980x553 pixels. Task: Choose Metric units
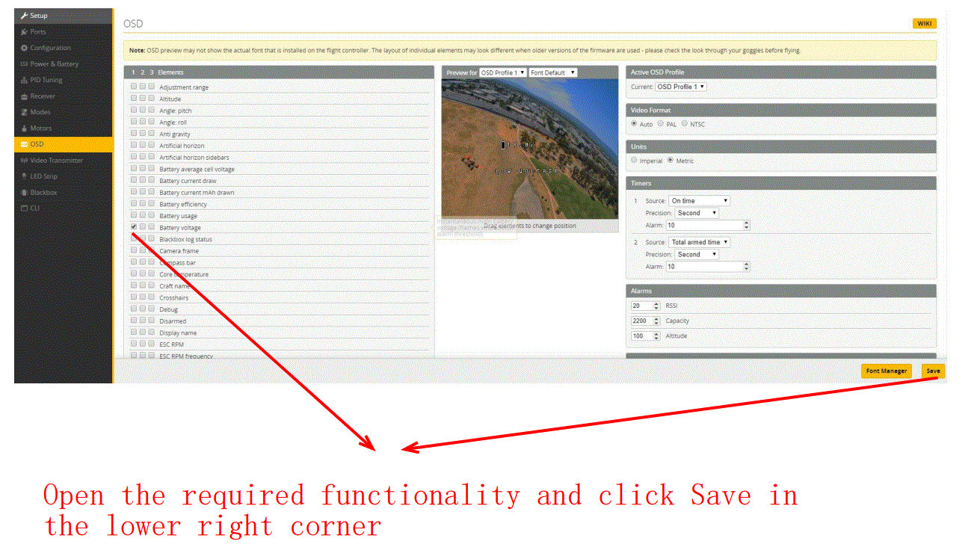coord(670,160)
